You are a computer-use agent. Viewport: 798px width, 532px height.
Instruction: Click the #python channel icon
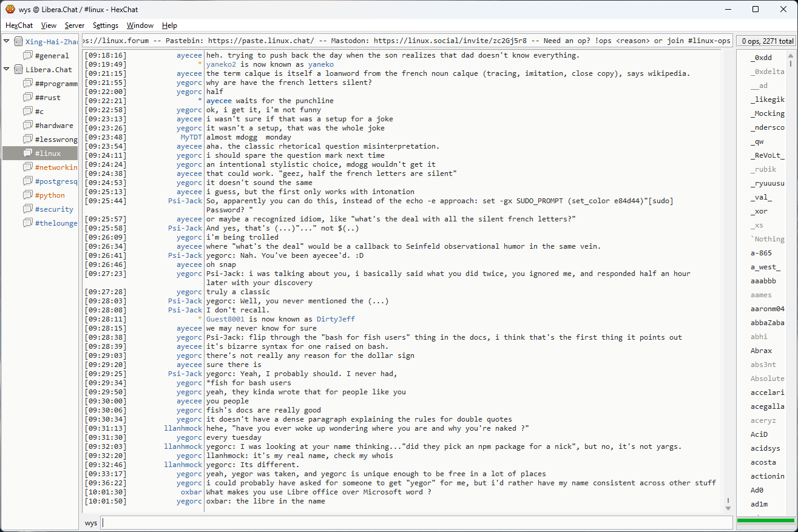(x=28, y=195)
